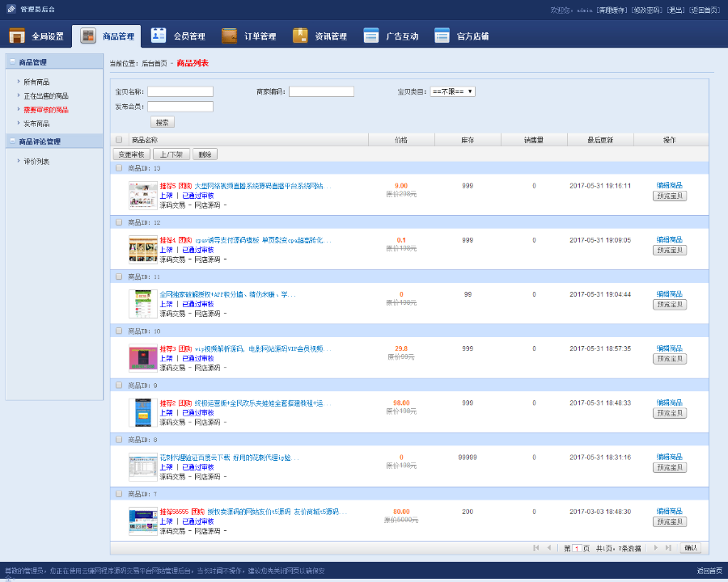Go to last page pagination arrow
Viewport: 728px width, 582px height.
pos(668,548)
